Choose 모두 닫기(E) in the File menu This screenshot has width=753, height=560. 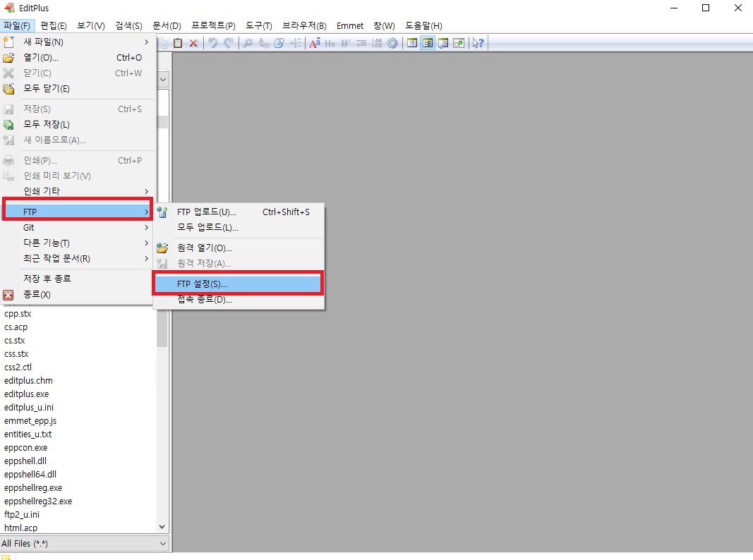pos(78,88)
